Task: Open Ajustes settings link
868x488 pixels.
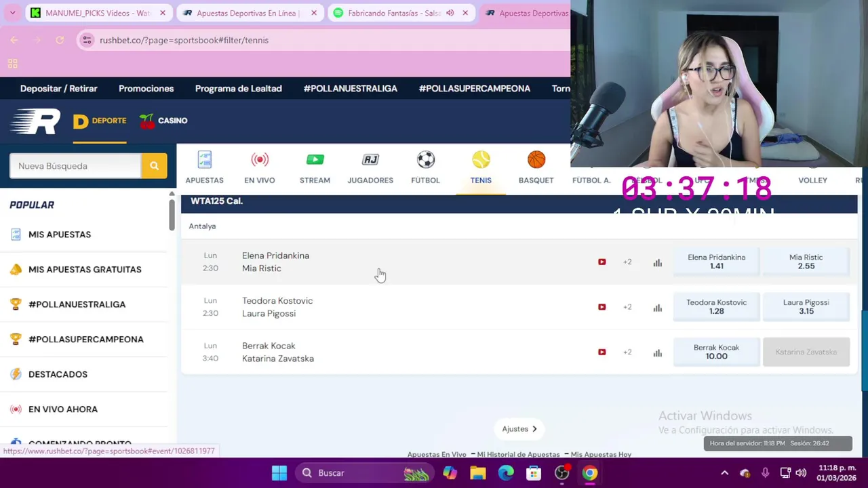Action: pos(519,429)
